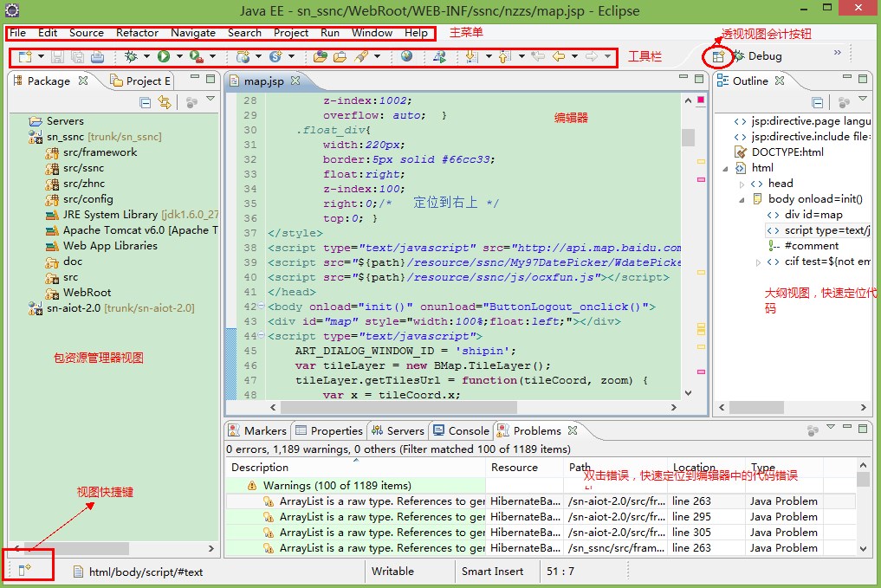Toggle Focus on Active Task in Outline

[844, 103]
